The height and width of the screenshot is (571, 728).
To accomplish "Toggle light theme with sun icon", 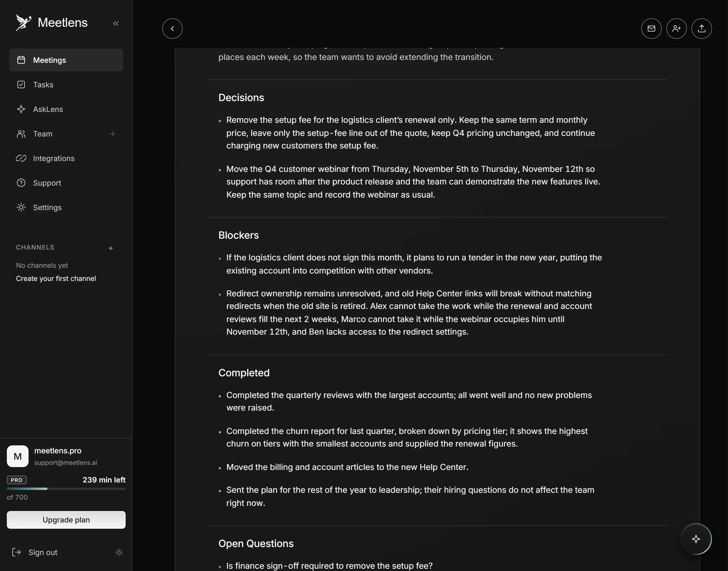I will pyautogui.click(x=119, y=552).
